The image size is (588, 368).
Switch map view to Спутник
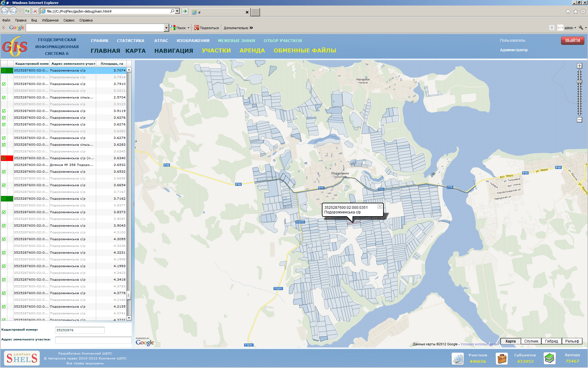531,341
